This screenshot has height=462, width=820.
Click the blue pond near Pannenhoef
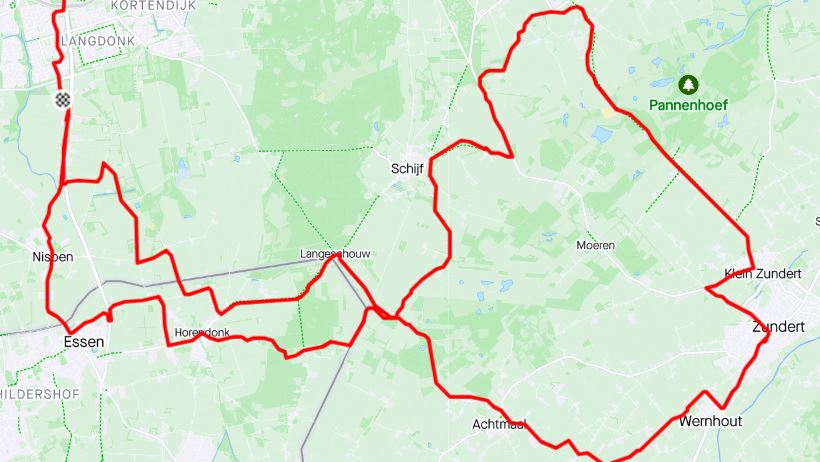661,83
